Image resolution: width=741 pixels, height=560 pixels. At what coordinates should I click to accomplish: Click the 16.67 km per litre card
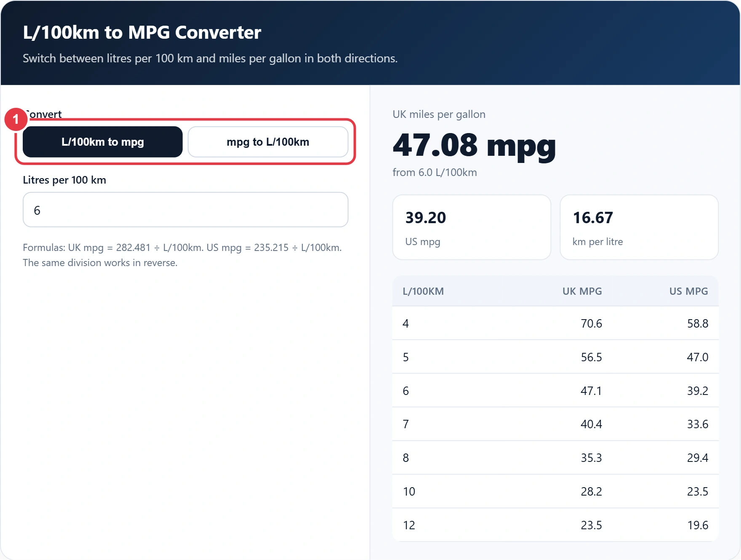tap(639, 227)
